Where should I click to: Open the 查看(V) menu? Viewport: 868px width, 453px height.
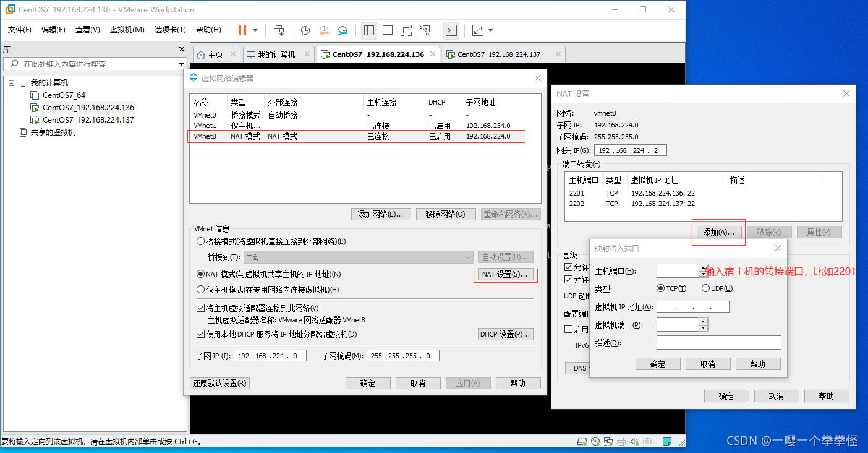[87, 30]
